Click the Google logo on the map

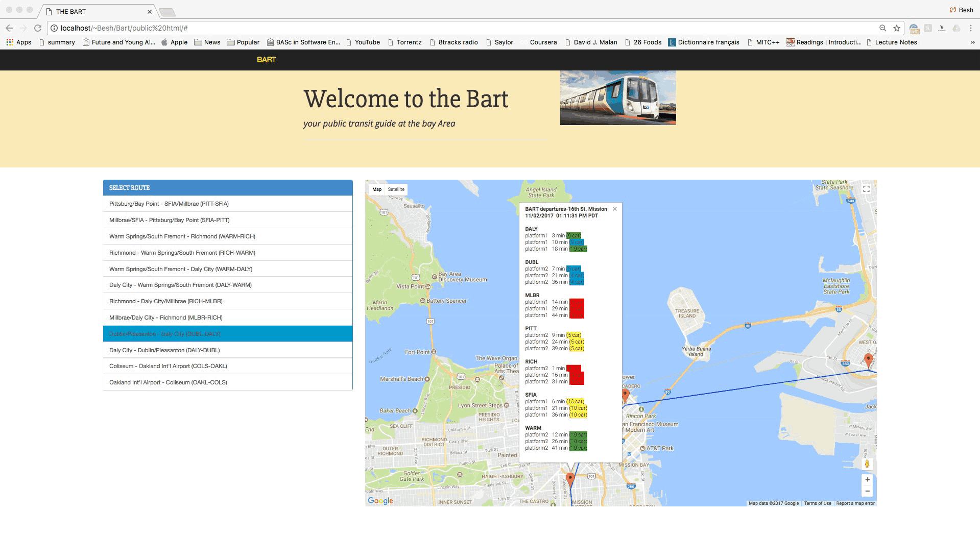pyautogui.click(x=380, y=501)
